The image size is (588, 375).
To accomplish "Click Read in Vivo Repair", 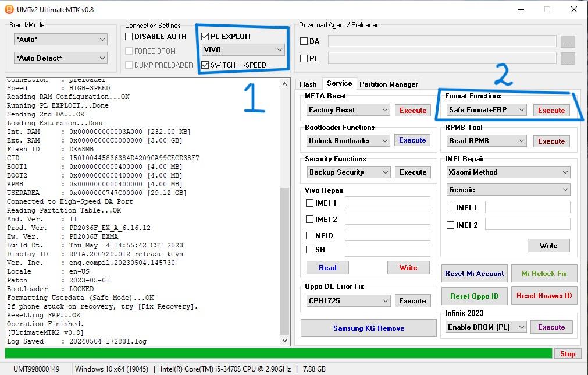I will (x=328, y=268).
